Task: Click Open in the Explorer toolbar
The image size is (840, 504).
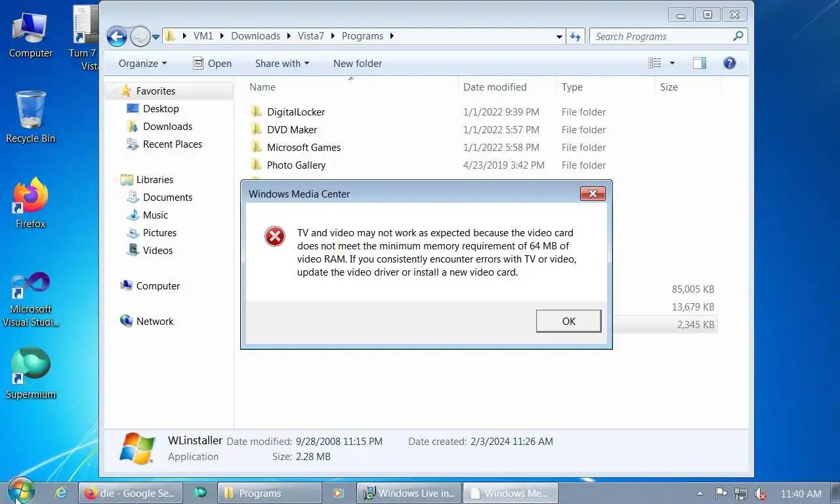Action: (212, 64)
